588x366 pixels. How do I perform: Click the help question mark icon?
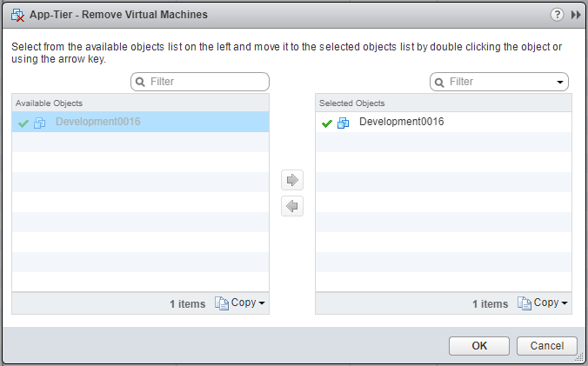(x=557, y=16)
